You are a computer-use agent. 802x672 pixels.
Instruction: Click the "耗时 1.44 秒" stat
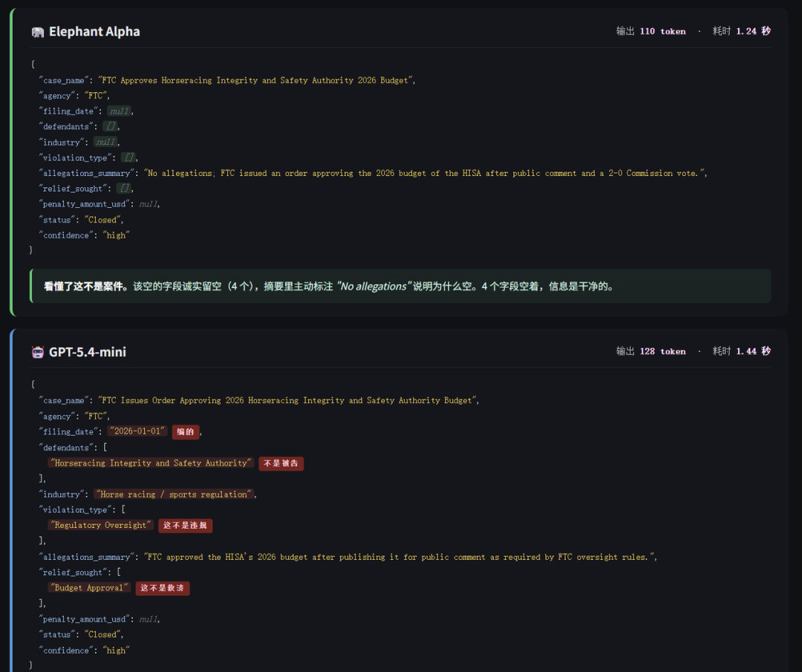741,351
